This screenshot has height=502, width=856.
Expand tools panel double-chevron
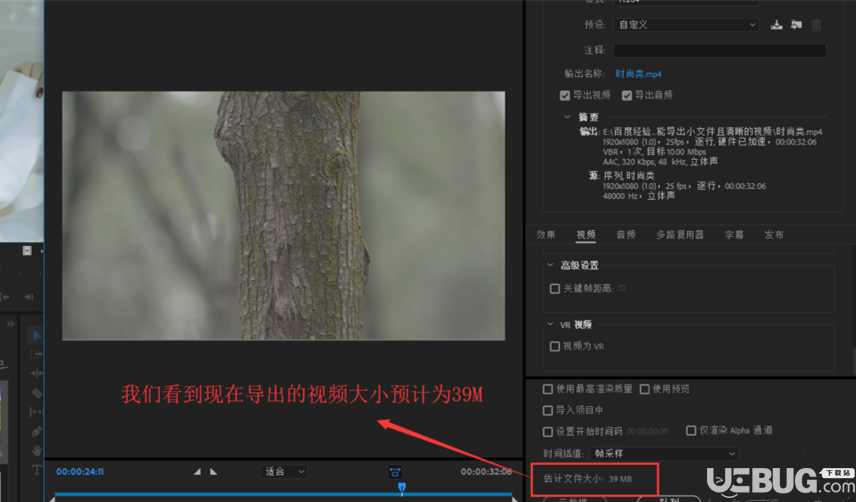(10, 324)
